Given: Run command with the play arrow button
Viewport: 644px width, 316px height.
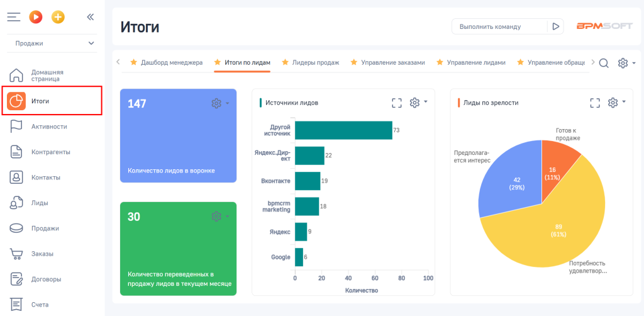Looking at the screenshot, I should (555, 26).
